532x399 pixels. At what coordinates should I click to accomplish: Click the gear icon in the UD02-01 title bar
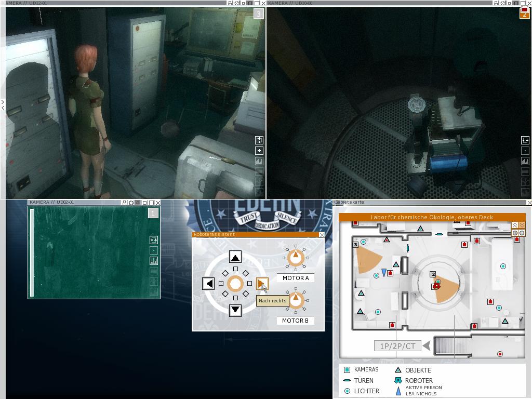tap(131, 203)
